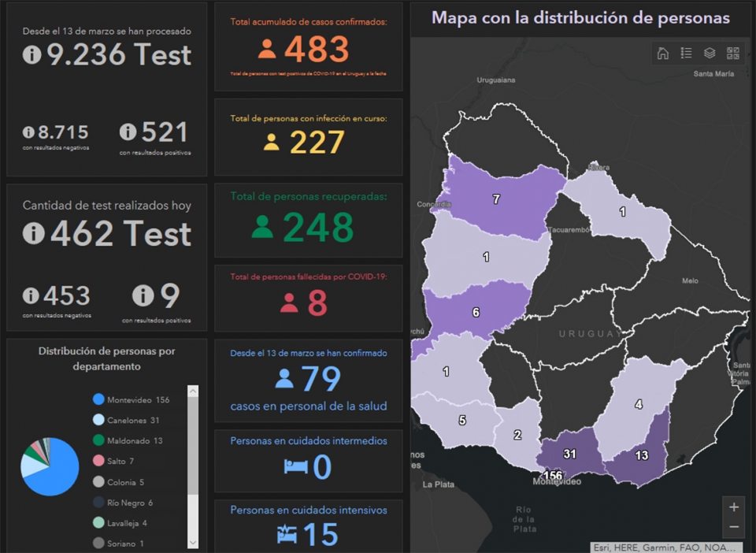This screenshot has width=756, height=553.
Task: Select Maldonado 13 legend entry
Action: tap(128, 440)
